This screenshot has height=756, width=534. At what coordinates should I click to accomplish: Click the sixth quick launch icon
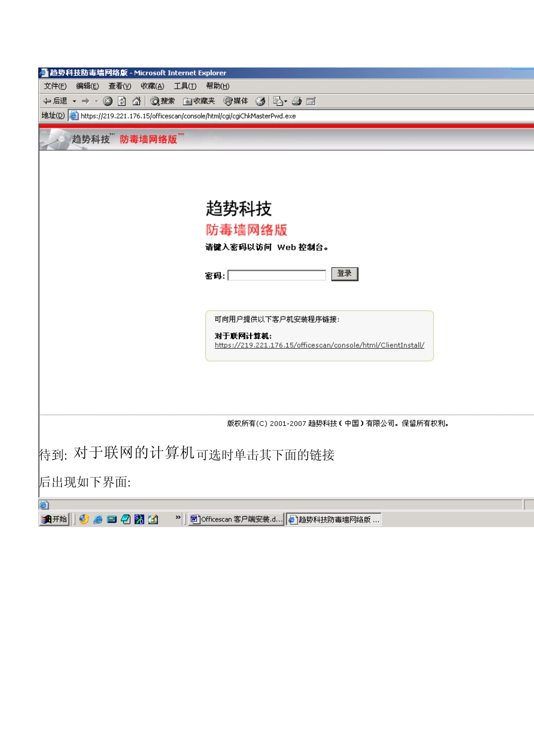click(x=153, y=519)
